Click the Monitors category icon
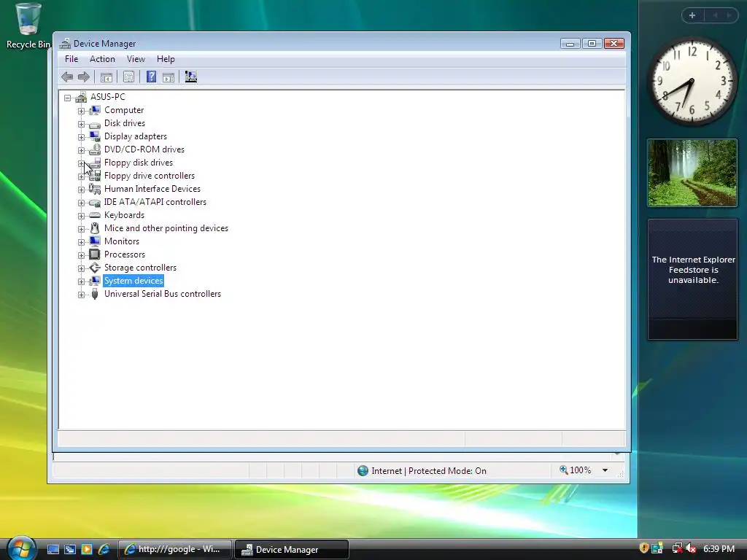 tap(95, 241)
